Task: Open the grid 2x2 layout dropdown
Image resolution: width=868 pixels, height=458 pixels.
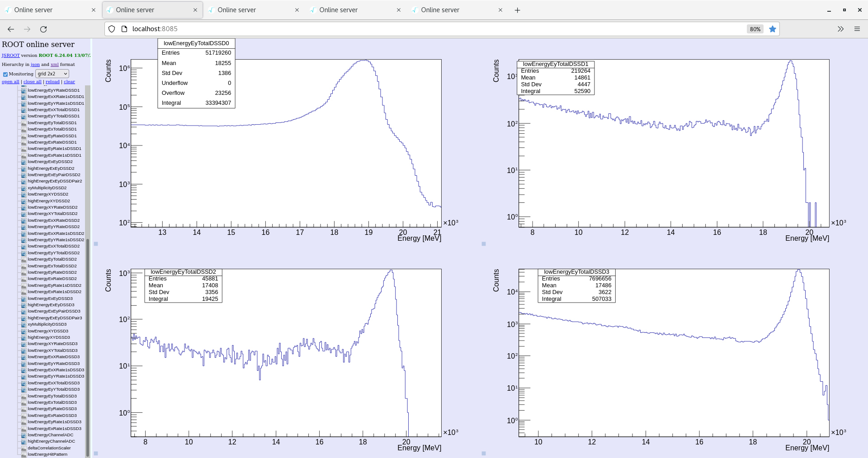Action: point(52,74)
